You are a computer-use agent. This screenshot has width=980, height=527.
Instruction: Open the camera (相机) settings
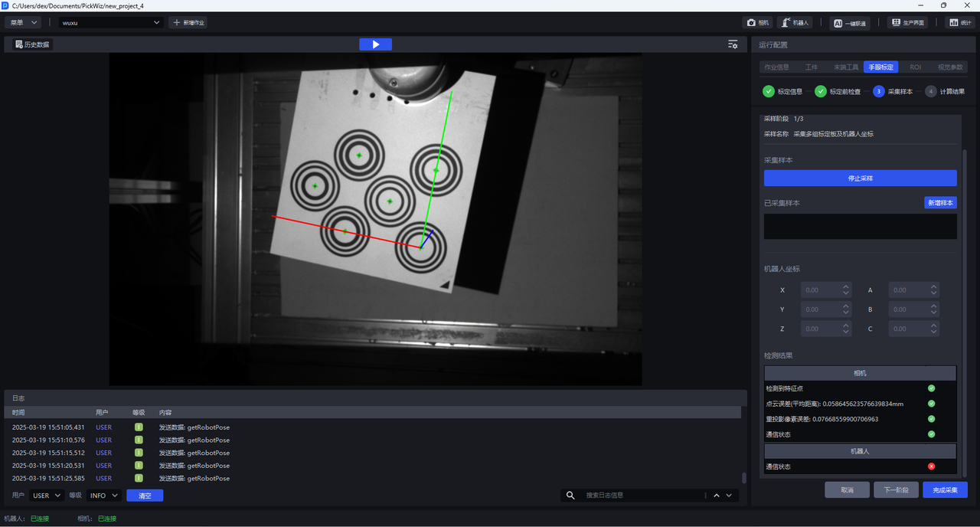click(x=757, y=23)
